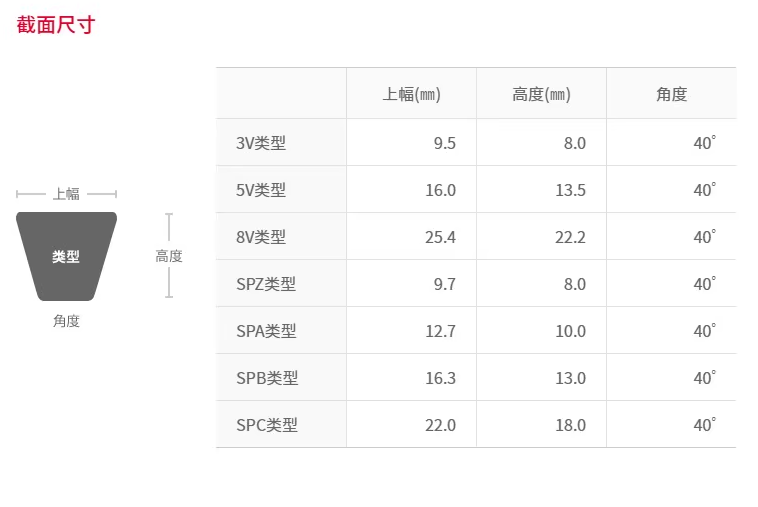This screenshot has width=758, height=507.
Task: Click the 18.0 height value for SPC
Action: (570, 425)
